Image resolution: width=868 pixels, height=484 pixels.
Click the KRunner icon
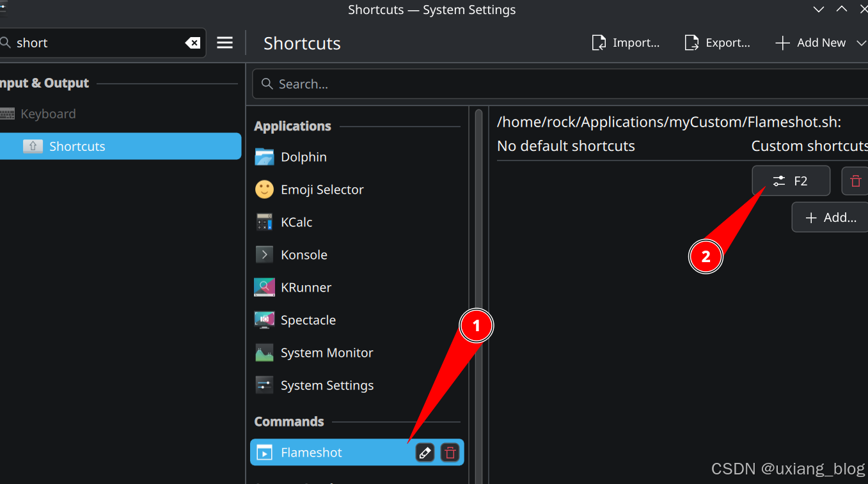coord(264,287)
